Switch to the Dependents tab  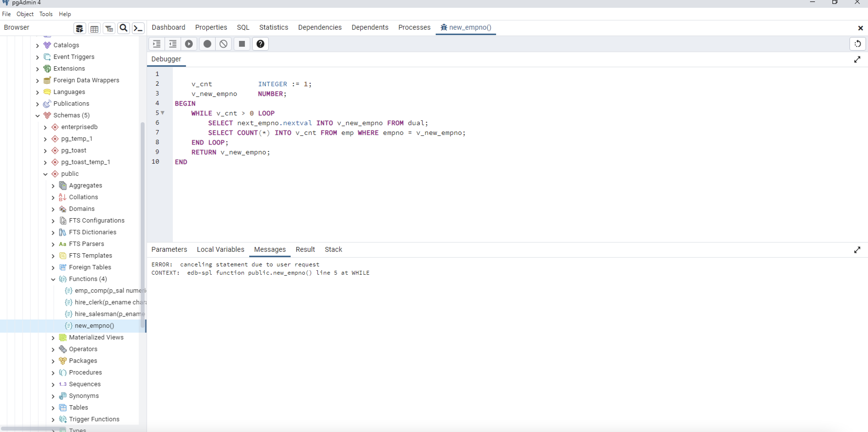click(370, 27)
